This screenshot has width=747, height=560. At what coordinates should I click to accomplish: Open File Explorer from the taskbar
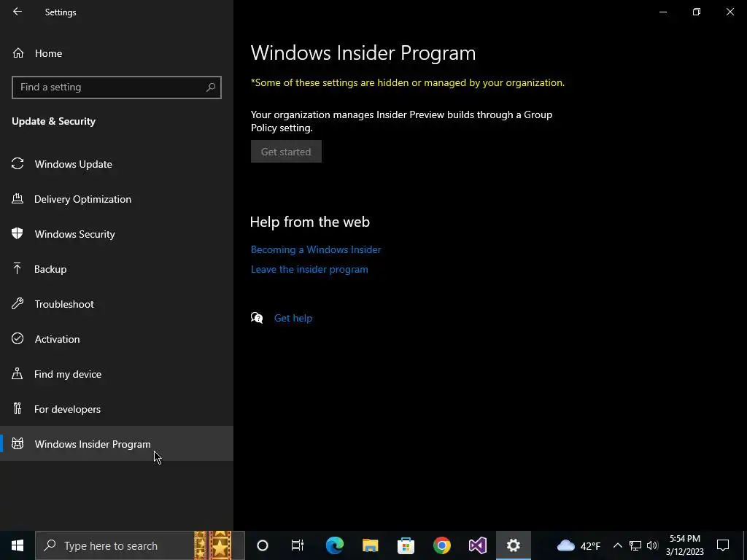click(x=370, y=545)
